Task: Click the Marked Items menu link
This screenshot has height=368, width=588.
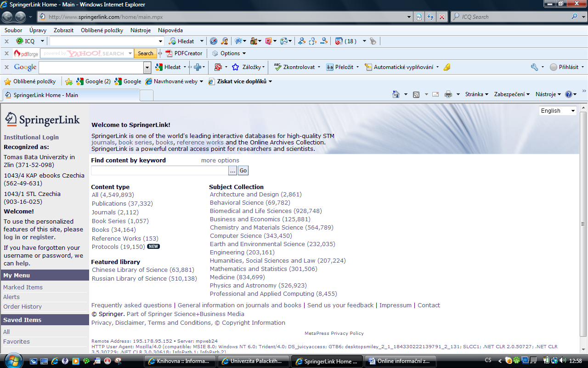Action: click(x=23, y=287)
